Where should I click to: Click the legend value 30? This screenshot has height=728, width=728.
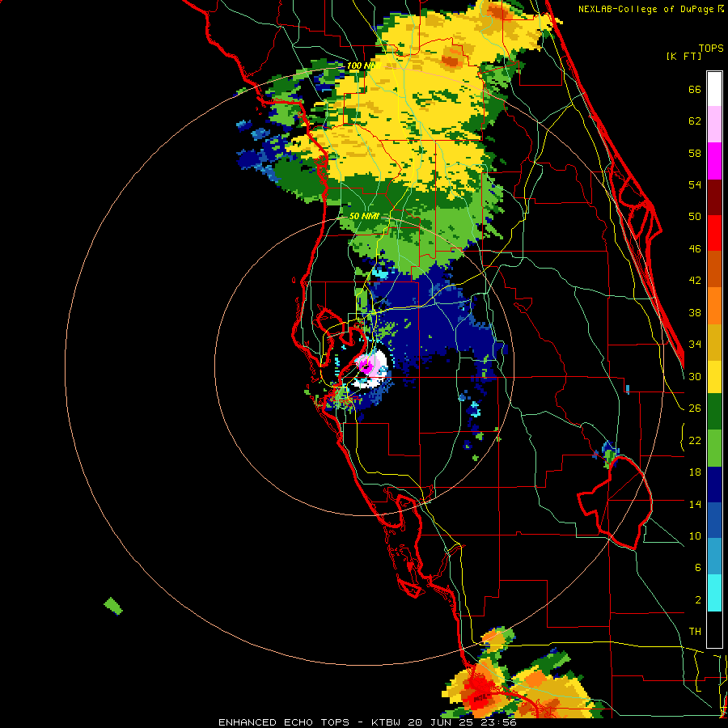[695, 376]
